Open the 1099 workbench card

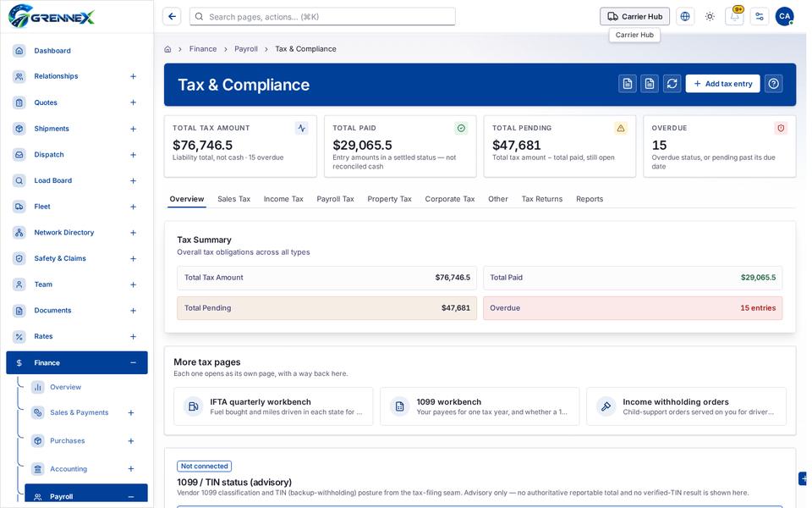coord(480,406)
